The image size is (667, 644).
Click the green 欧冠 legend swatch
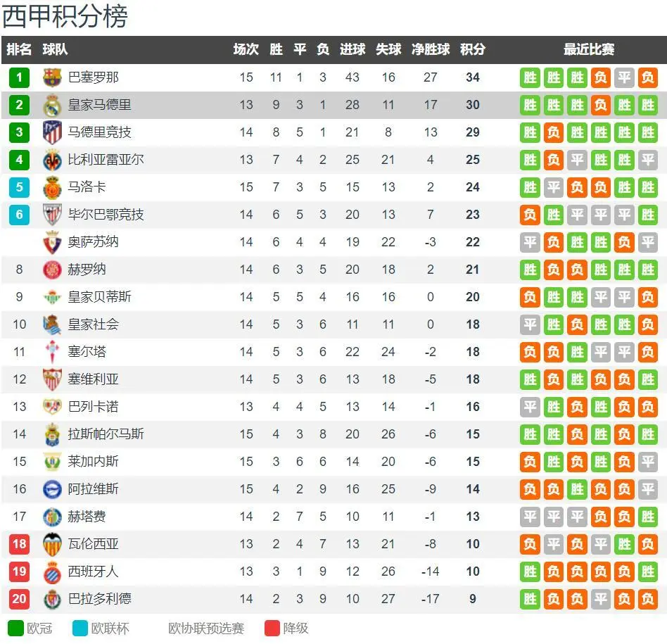(15, 629)
